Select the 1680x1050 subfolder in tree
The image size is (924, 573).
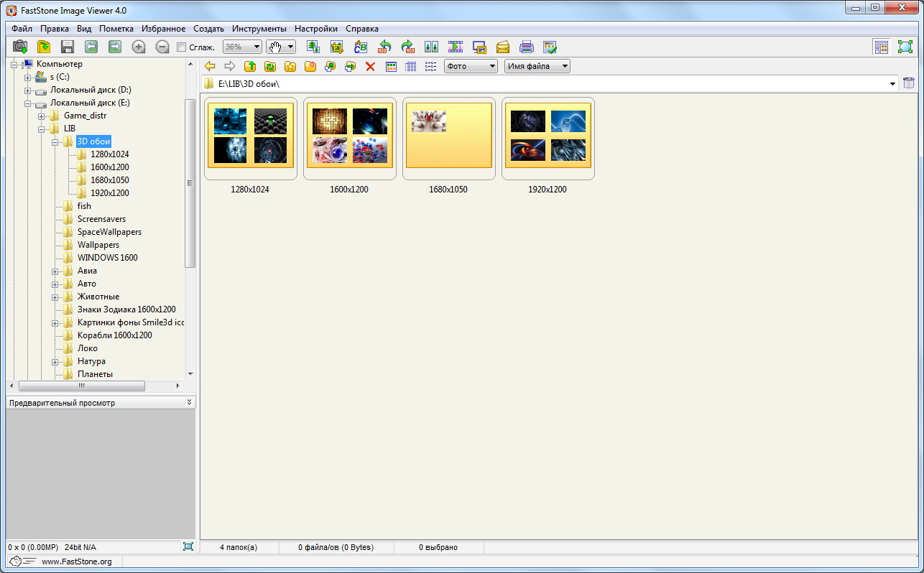coord(110,180)
